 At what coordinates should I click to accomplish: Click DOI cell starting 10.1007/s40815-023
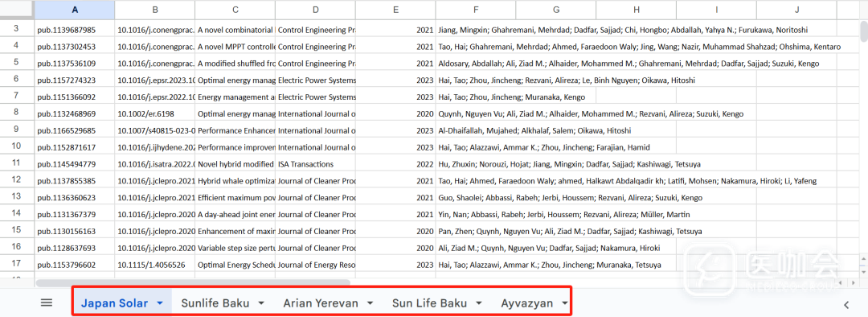click(x=155, y=131)
